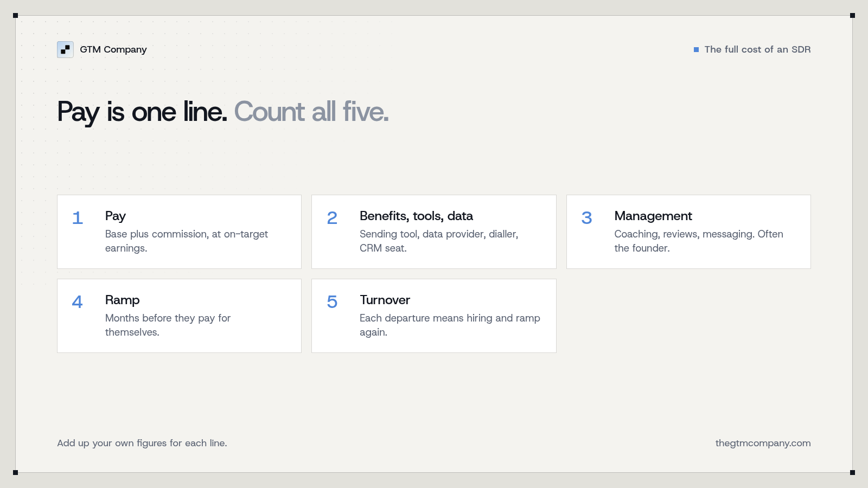Viewport: 868px width, 488px height.
Task: Click the number 4 on the Ramp card
Action: click(x=78, y=302)
